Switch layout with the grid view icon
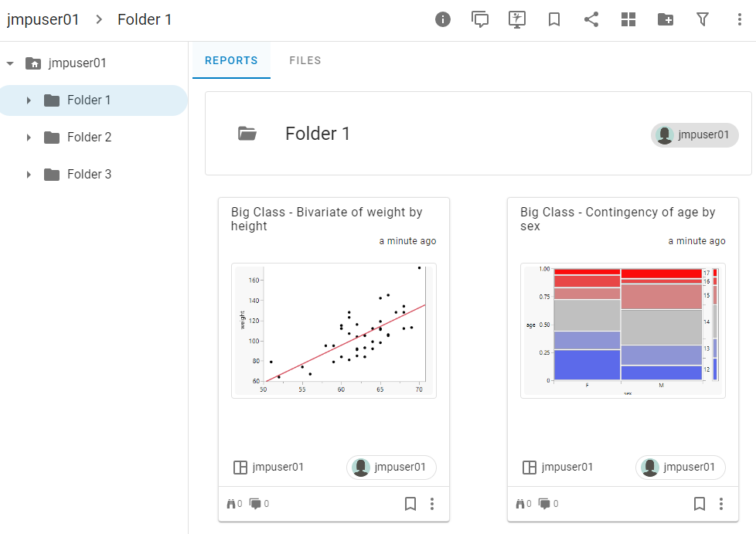756x534 pixels. 628,19
